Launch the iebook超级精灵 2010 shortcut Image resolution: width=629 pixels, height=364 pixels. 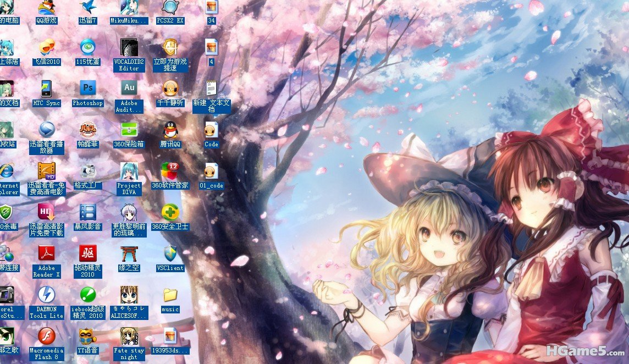pyautogui.click(x=88, y=295)
